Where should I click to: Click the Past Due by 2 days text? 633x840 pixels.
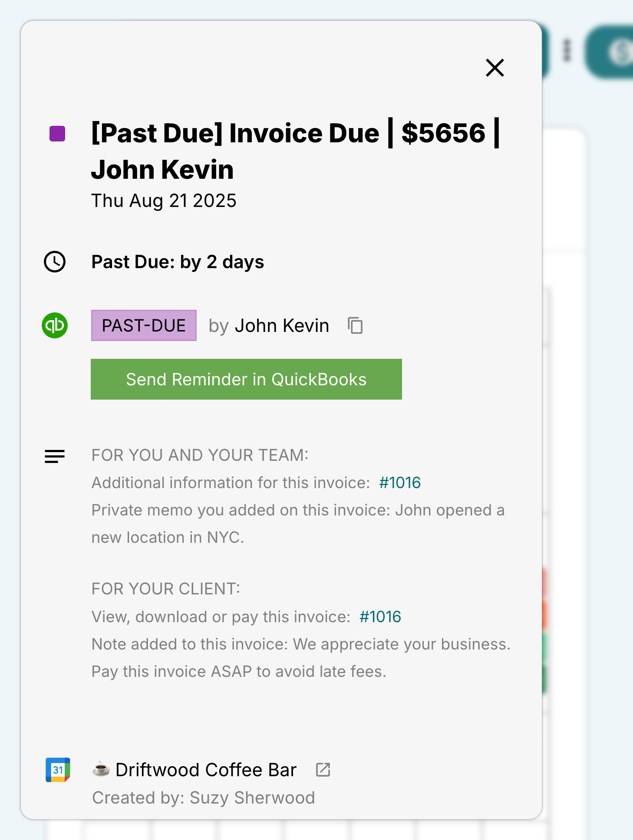pos(178,262)
